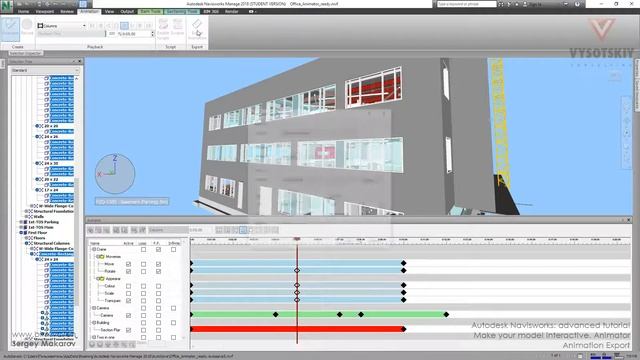Click Zoom In timeline icon
640x360 pixels.
point(124,344)
